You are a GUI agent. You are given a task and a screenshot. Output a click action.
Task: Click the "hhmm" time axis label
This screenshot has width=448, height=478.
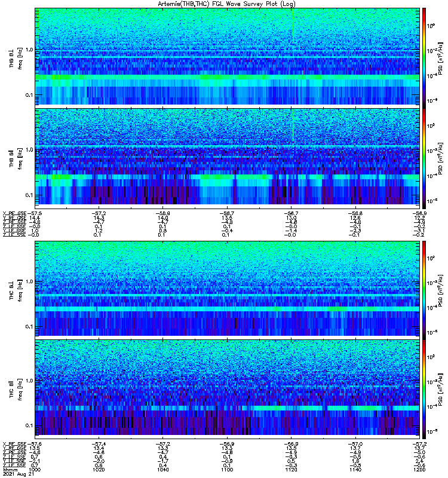(10, 470)
